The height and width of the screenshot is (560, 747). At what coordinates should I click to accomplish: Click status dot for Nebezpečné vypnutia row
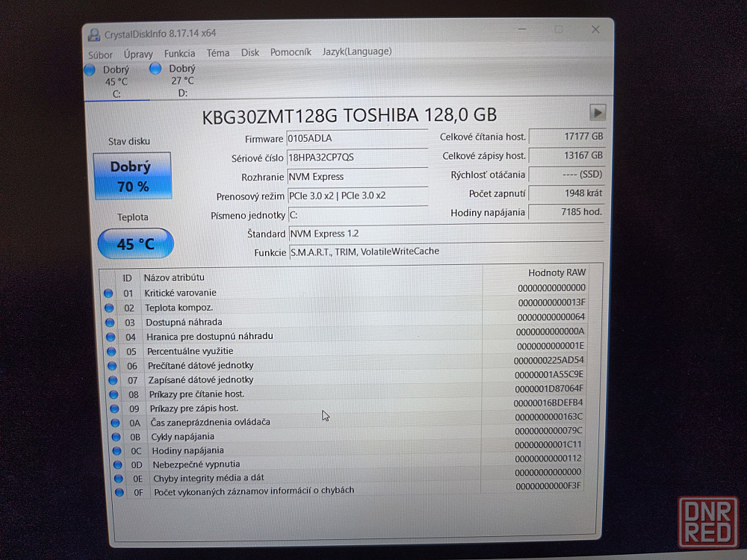point(118,464)
